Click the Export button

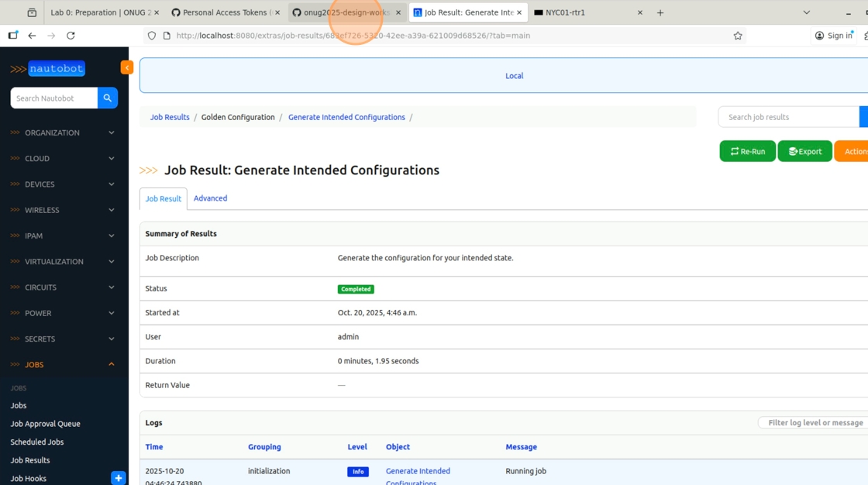tap(805, 151)
